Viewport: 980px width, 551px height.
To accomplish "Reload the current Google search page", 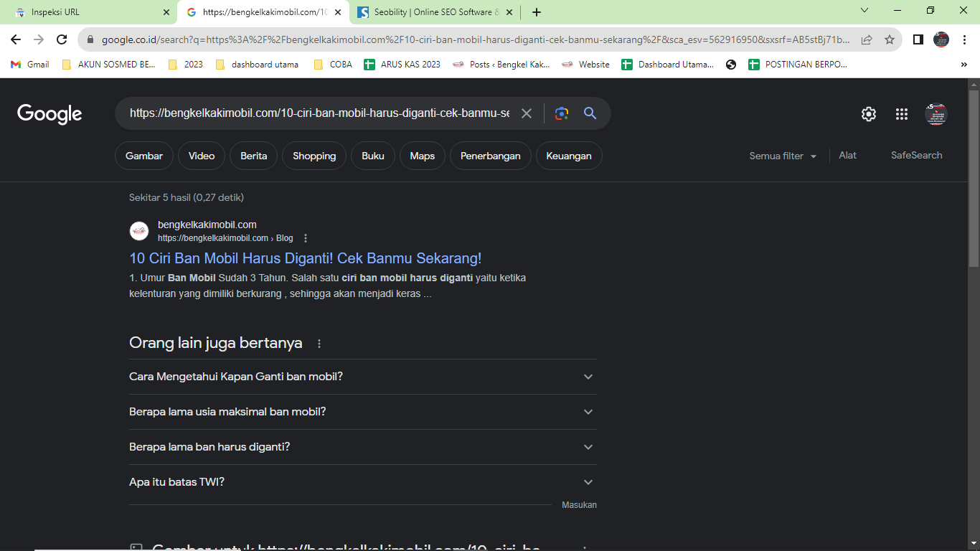I will [62, 39].
